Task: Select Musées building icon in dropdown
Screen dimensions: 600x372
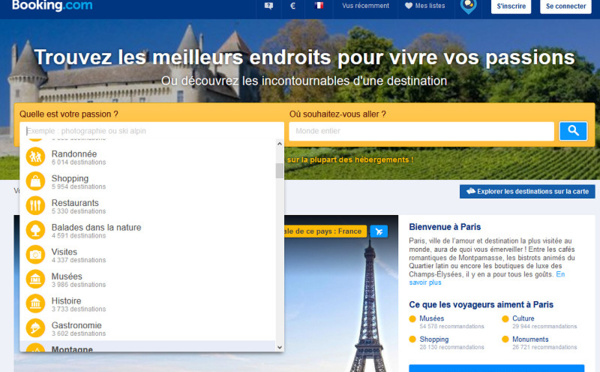Action: (36, 279)
